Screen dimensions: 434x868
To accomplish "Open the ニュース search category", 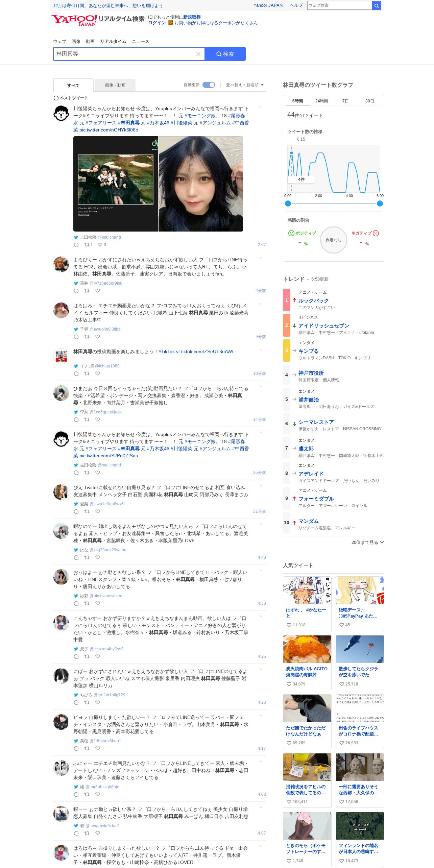I will tap(140, 42).
